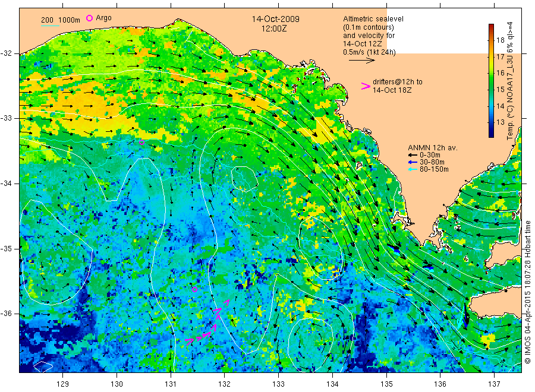Click the longitude label 133
Viewport: 535px width, 392px height.
278,384
